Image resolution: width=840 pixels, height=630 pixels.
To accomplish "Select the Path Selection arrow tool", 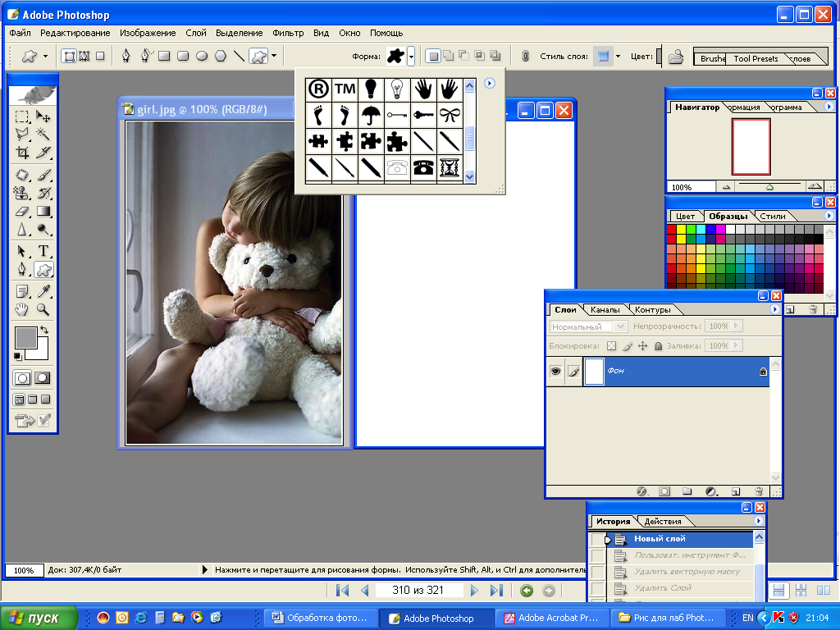I will tap(22, 251).
